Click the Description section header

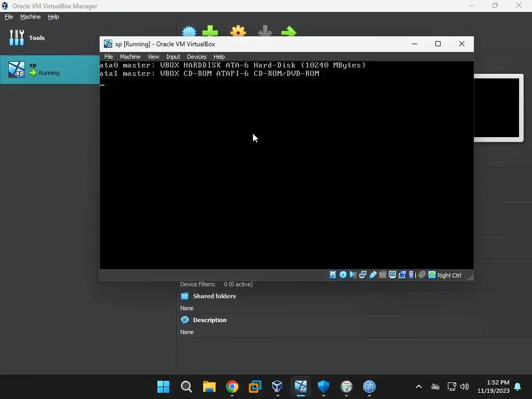210,320
